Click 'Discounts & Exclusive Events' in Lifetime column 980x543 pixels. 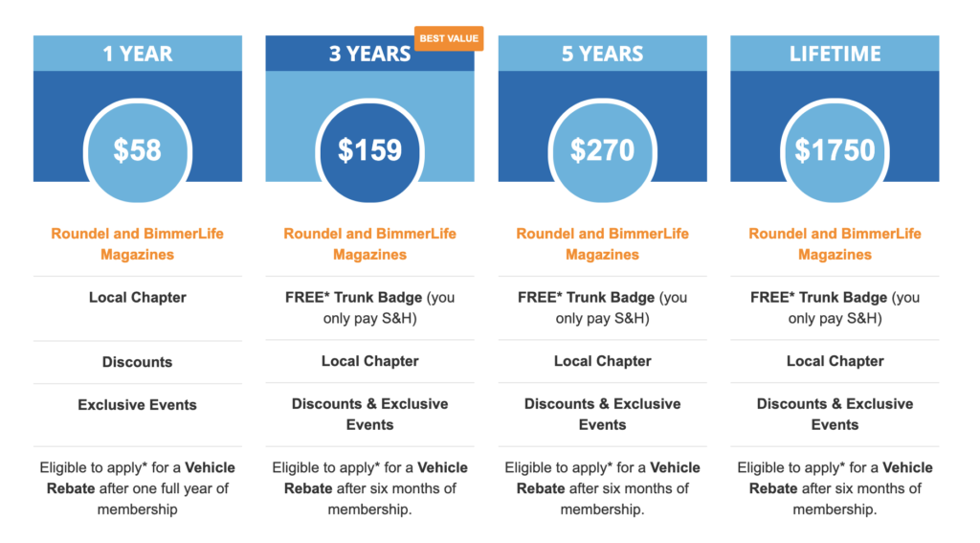pyautogui.click(x=835, y=414)
